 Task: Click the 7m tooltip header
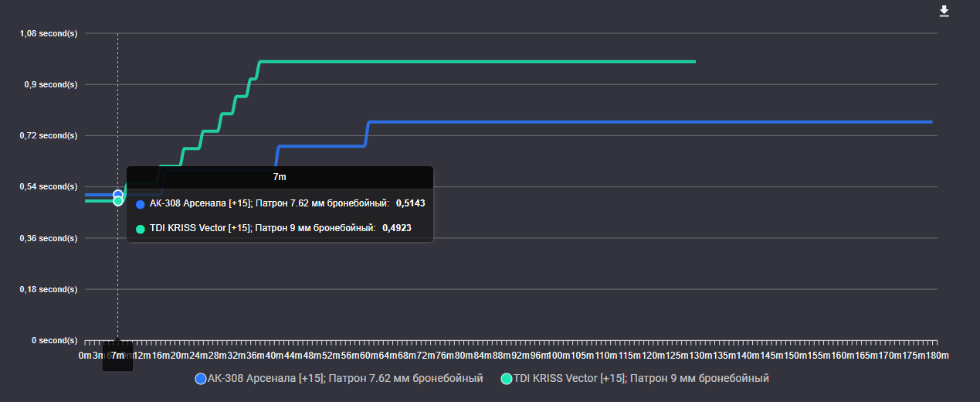280,177
